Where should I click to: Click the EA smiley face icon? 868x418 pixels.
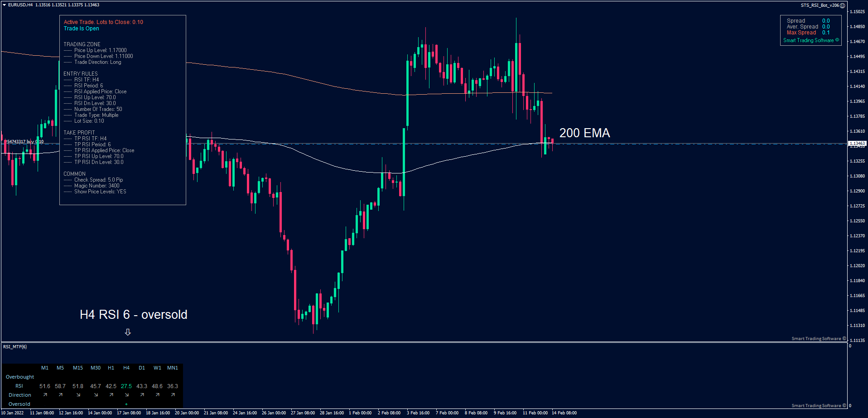coord(843,5)
